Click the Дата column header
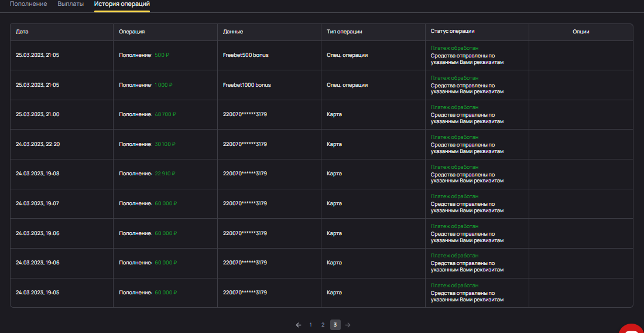Image resolution: width=644 pixels, height=333 pixels. tap(22, 32)
